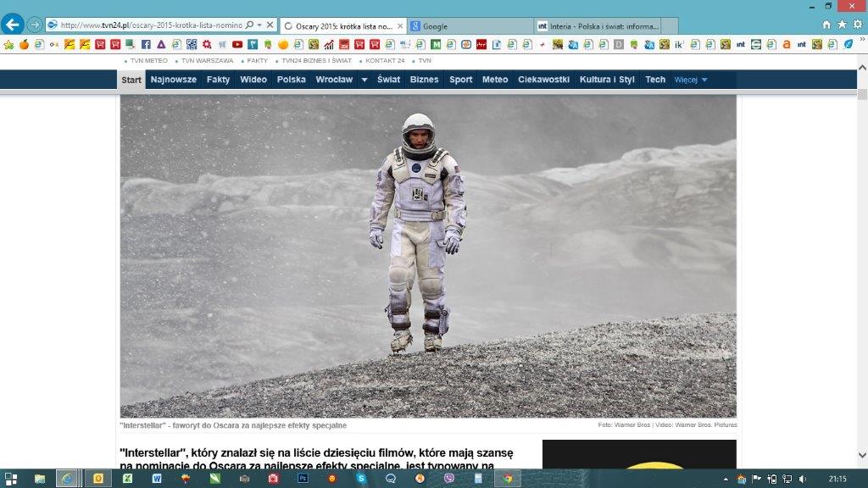Switch to the Google tab
Screen dimensions: 868x488
[471, 26]
